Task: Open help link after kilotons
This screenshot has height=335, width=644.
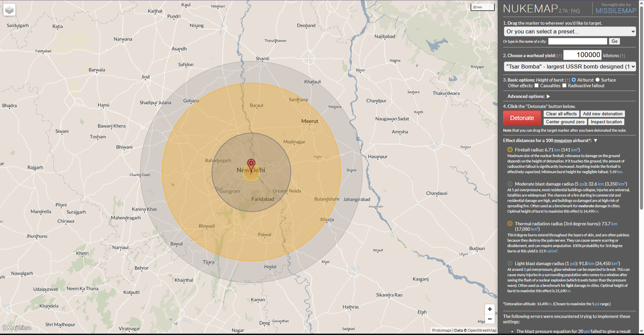Action: click(x=622, y=56)
